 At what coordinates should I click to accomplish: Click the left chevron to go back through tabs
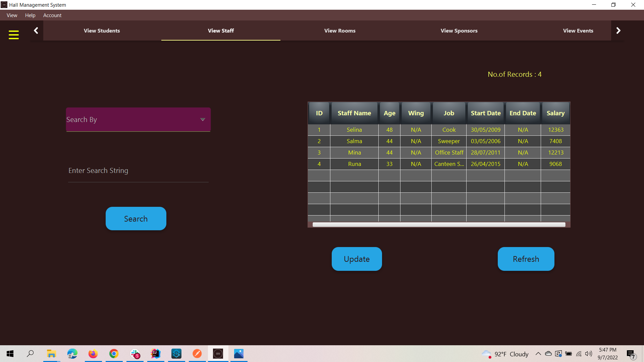coord(36,30)
